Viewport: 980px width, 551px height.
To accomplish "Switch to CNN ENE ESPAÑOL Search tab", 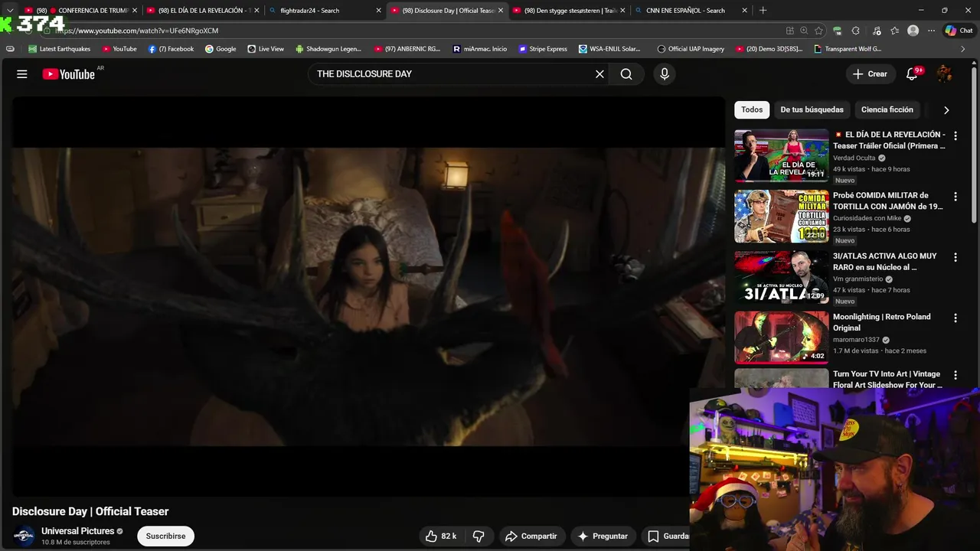I will click(x=691, y=11).
